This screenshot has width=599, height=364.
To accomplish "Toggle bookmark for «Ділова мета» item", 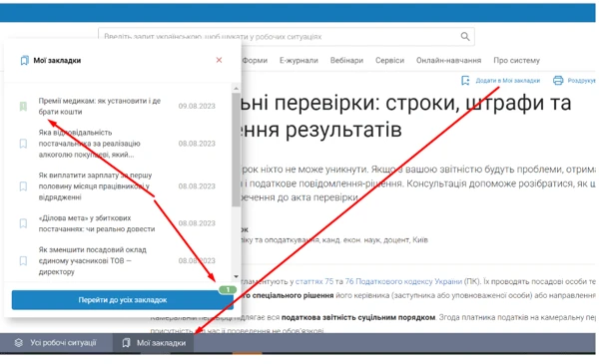I will (23, 223).
